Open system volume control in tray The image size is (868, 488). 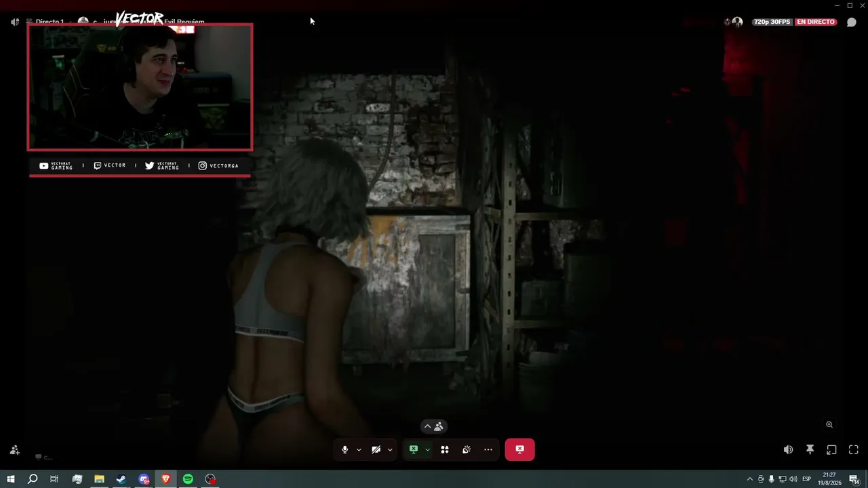pos(793,479)
